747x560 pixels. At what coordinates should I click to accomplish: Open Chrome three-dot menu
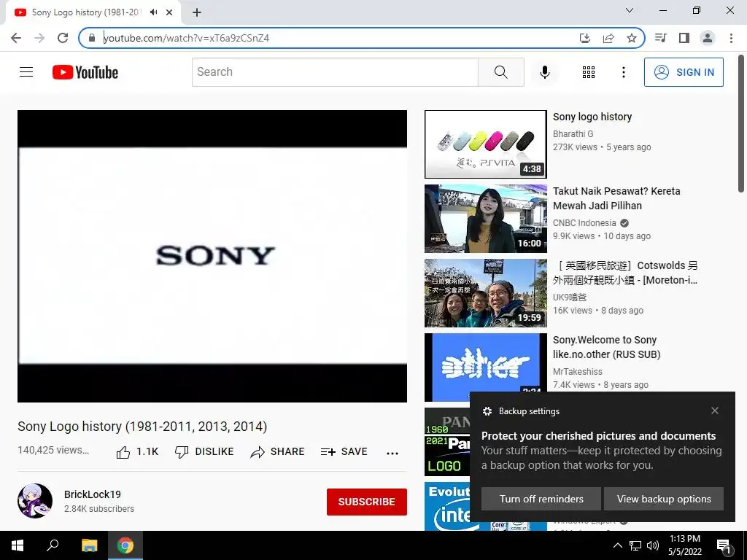[731, 38]
